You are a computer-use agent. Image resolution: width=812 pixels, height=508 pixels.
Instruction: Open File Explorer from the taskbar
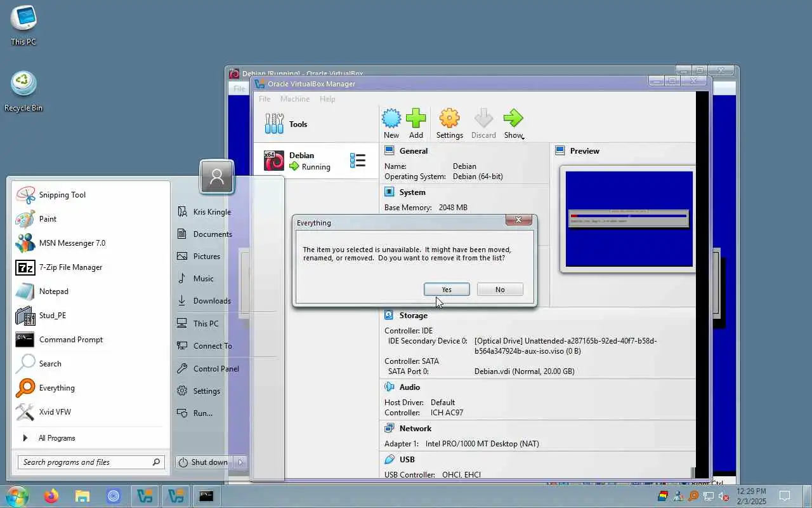[82, 496]
